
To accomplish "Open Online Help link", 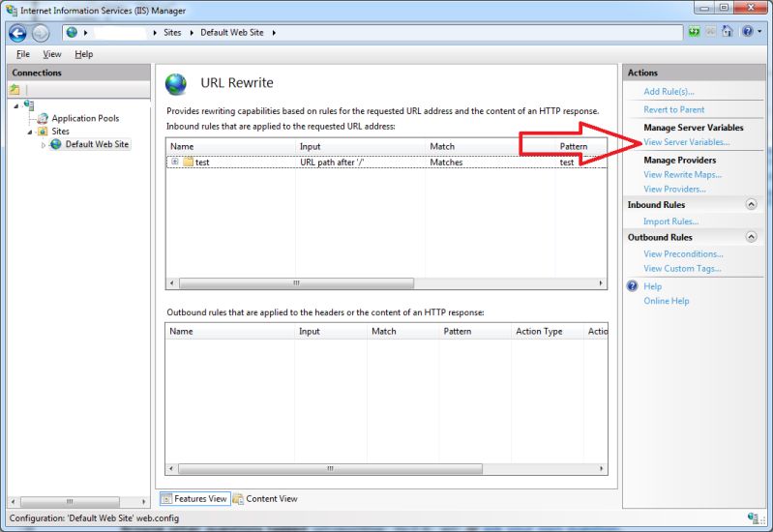I will click(x=666, y=301).
